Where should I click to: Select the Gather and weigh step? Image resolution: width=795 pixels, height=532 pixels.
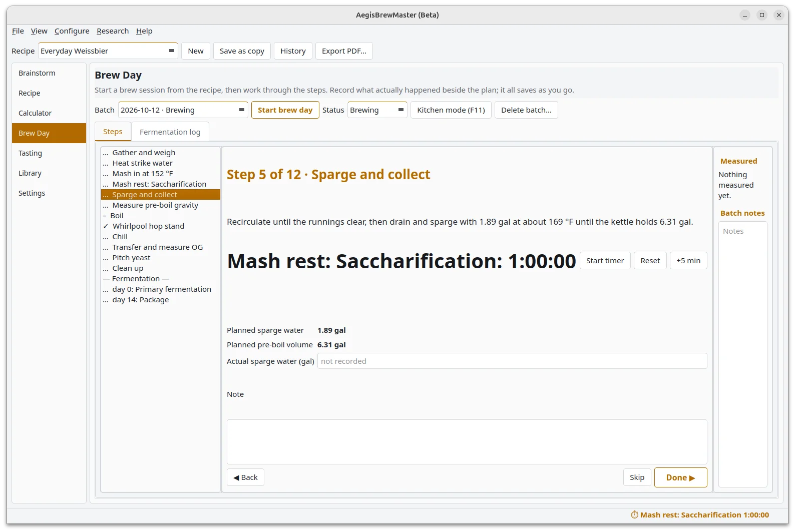(161, 153)
